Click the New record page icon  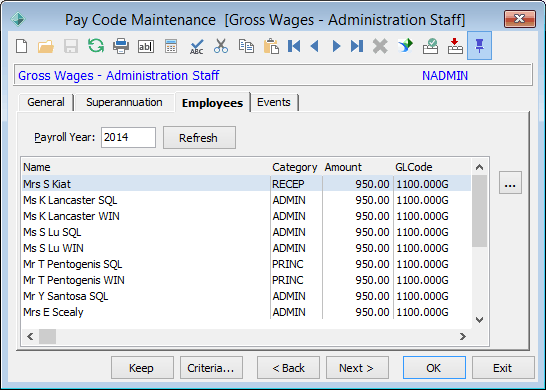point(22,46)
